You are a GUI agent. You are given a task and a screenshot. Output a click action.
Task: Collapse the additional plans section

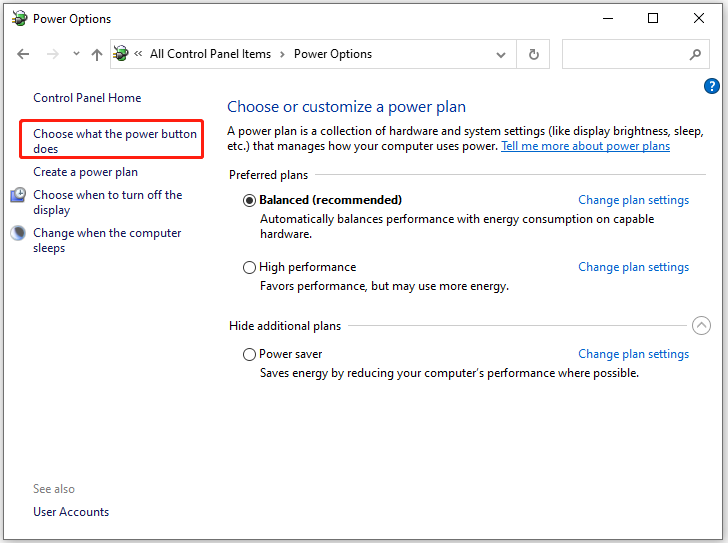tap(701, 325)
